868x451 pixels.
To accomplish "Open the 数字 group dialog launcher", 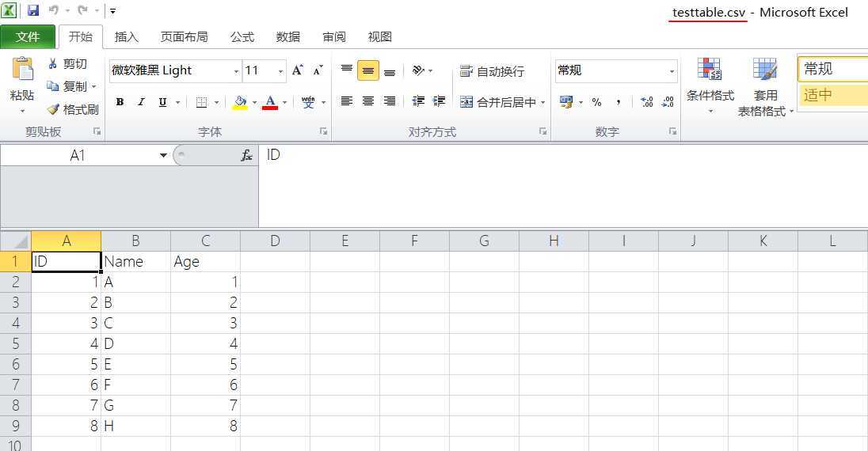I will pos(672,131).
